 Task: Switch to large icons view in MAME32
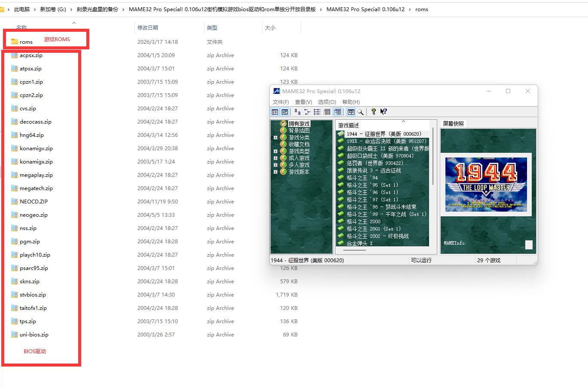(297, 112)
